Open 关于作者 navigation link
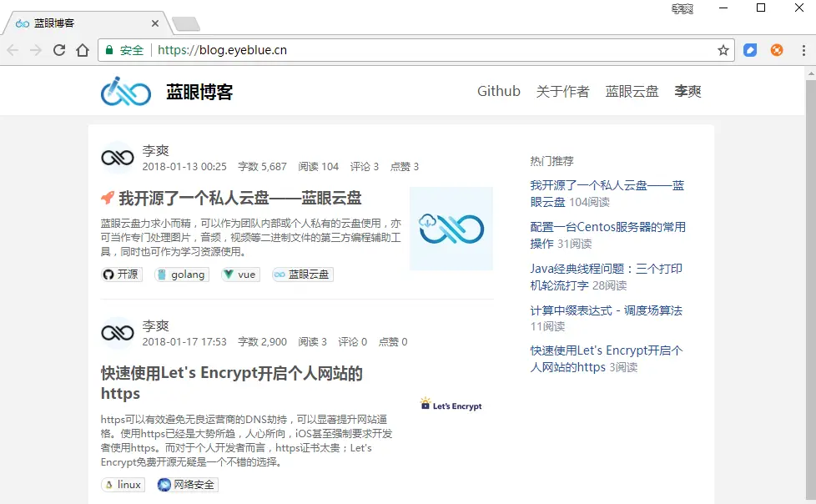Screen dimensions: 816x504 [562, 92]
